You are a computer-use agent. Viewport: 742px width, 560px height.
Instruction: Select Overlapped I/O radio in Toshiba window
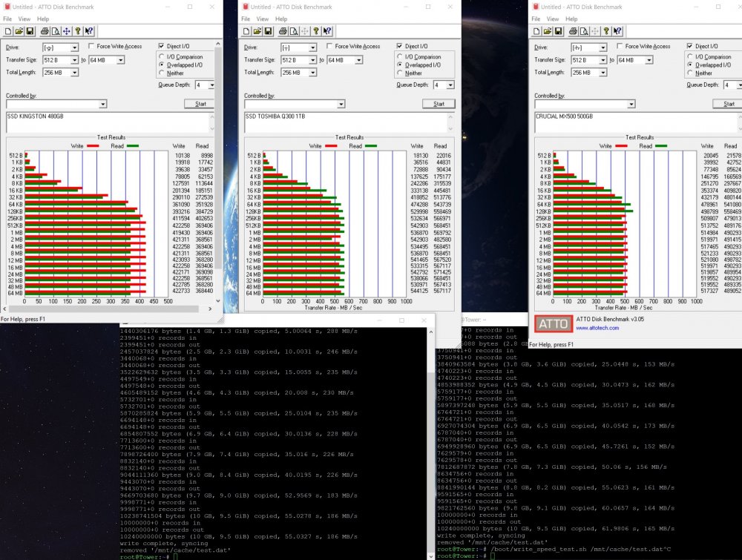coord(400,65)
